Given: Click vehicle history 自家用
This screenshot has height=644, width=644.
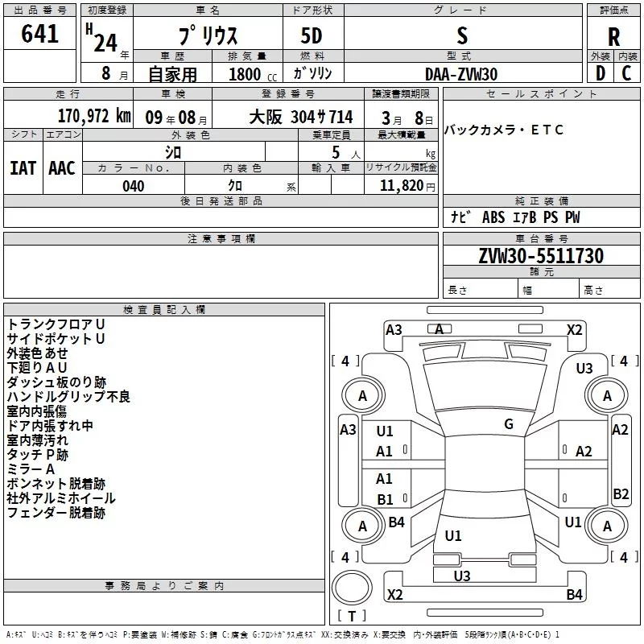Looking at the screenshot, I should click(x=172, y=74).
